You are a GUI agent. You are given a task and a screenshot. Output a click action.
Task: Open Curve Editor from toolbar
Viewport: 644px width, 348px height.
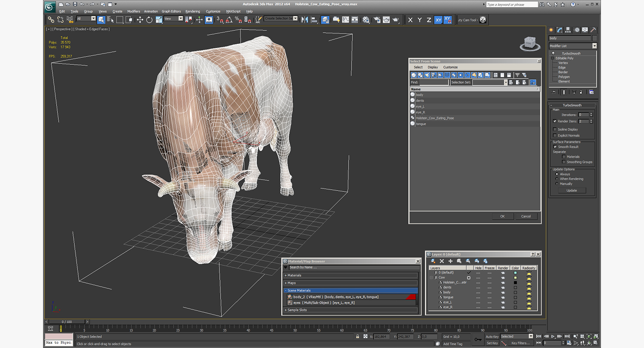click(x=345, y=20)
